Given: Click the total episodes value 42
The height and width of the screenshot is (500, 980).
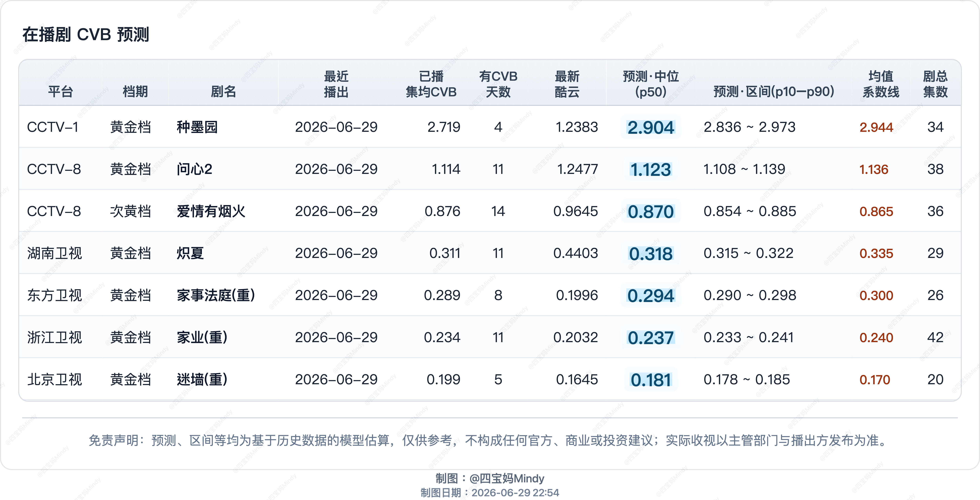Looking at the screenshot, I should tap(935, 338).
